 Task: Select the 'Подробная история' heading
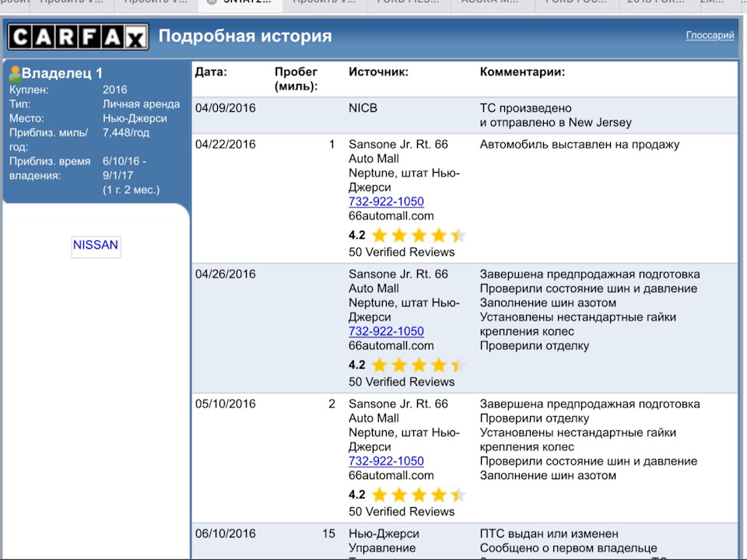(x=245, y=37)
